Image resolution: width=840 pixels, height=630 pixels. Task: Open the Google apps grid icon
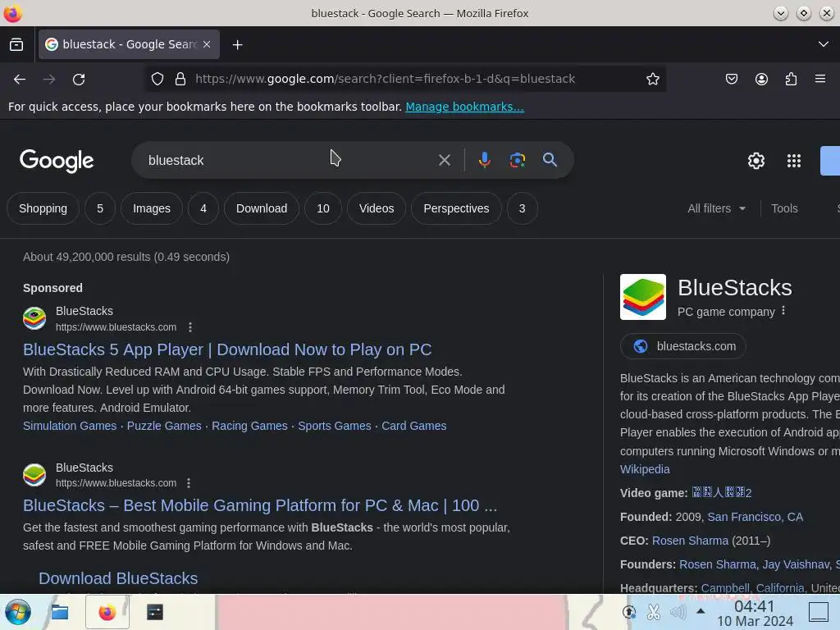[794, 161]
